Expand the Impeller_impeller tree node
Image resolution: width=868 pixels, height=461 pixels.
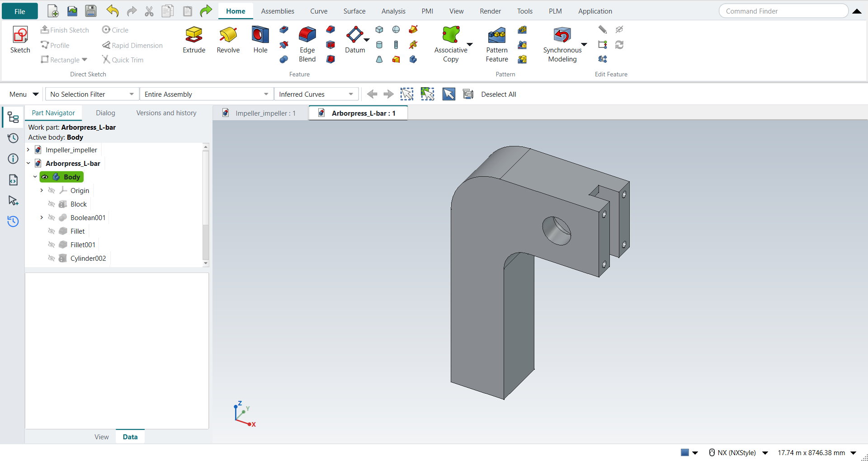[x=28, y=150]
